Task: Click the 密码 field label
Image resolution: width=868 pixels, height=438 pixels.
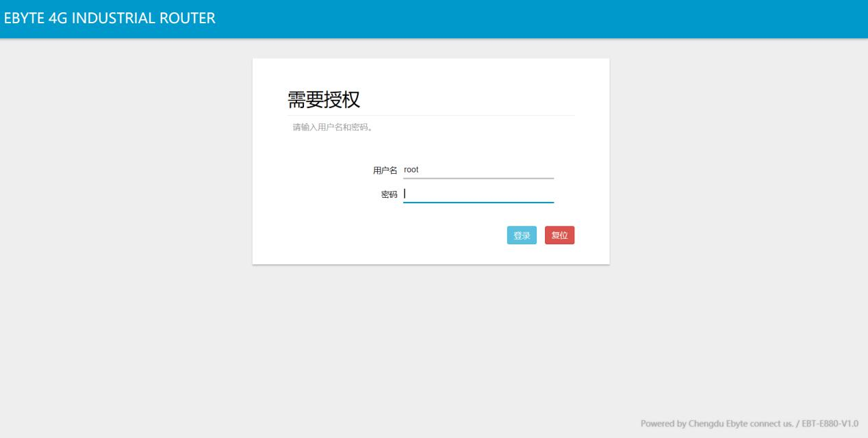Action: pos(389,195)
